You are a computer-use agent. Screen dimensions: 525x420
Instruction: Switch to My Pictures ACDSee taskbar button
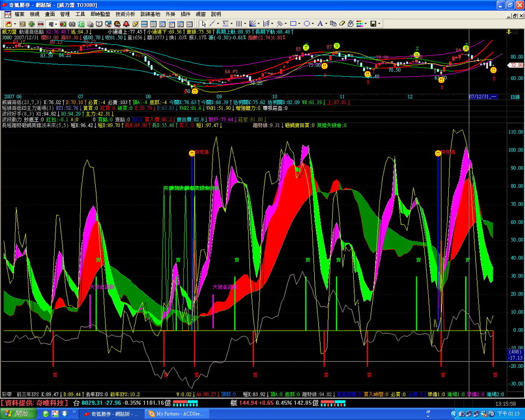point(178,414)
